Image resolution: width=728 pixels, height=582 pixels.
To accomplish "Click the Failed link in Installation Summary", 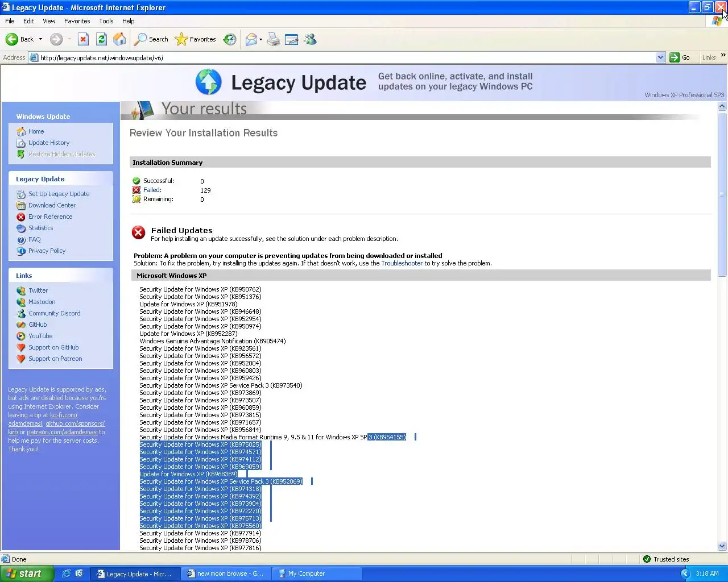I will [x=152, y=190].
